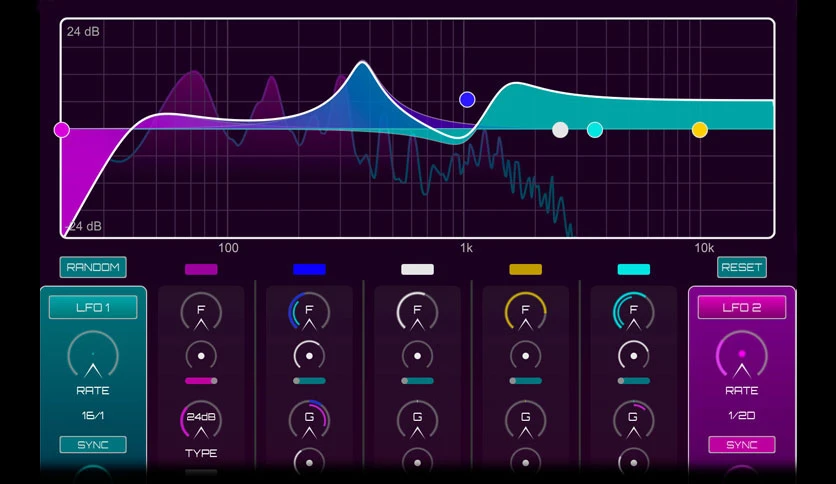Image resolution: width=836 pixels, height=484 pixels.
Task: Click the blue band F knob
Action: [x=309, y=312]
